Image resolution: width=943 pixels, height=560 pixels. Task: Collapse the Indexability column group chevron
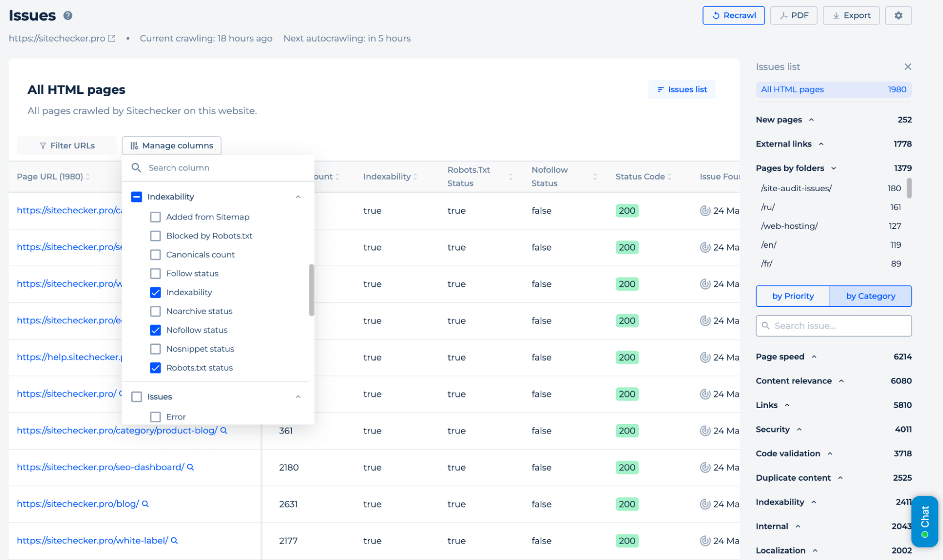point(298,197)
